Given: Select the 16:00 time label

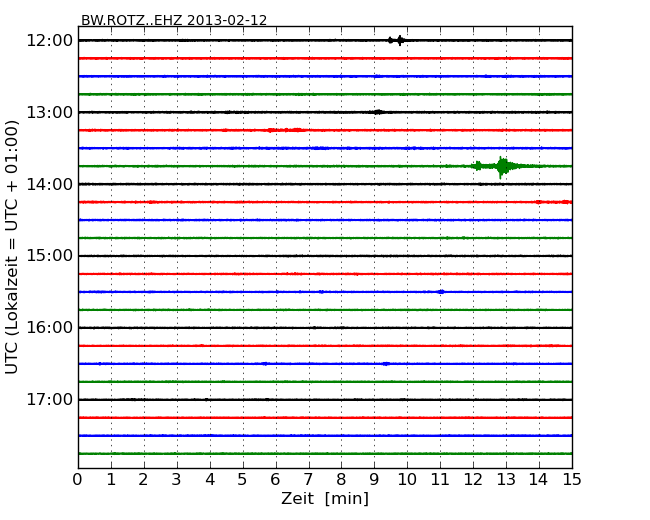Looking at the screenshot, I should click(50, 328).
